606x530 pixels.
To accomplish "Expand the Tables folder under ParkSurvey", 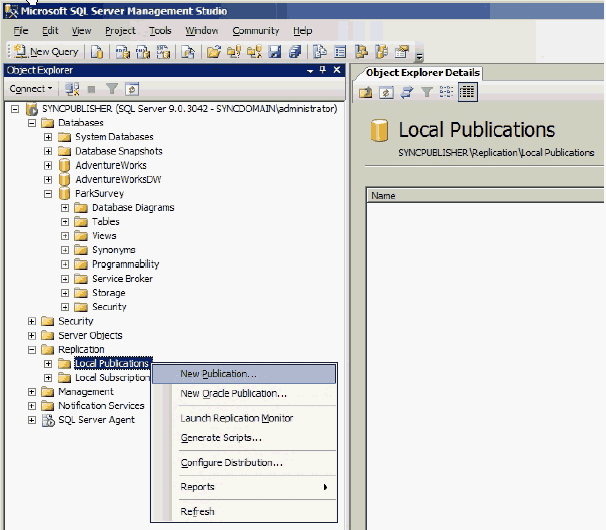I will [x=65, y=222].
